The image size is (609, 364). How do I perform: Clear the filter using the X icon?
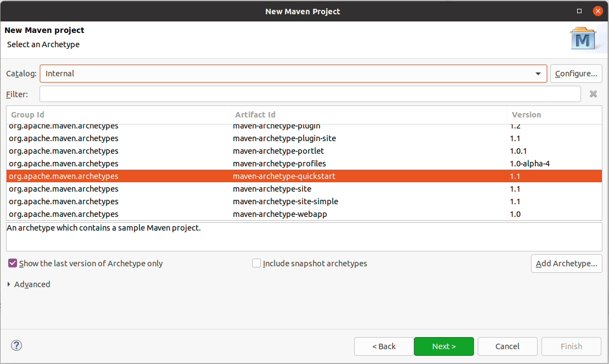593,93
